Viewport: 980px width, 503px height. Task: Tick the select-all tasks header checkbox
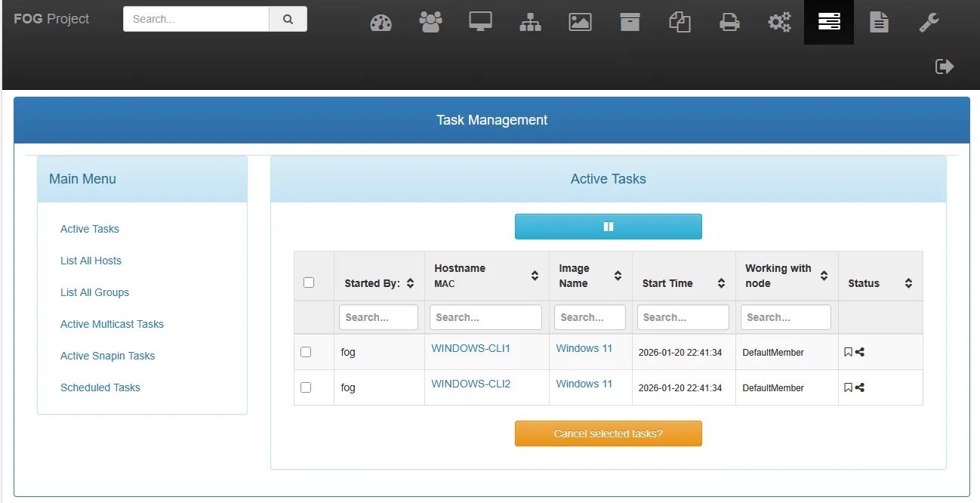pyautogui.click(x=309, y=282)
